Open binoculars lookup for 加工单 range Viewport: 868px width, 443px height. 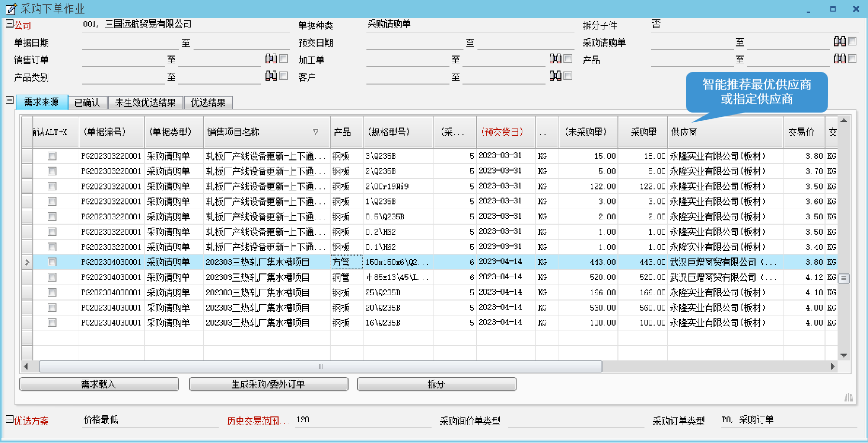pyautogui.click(x=556, y=59)
